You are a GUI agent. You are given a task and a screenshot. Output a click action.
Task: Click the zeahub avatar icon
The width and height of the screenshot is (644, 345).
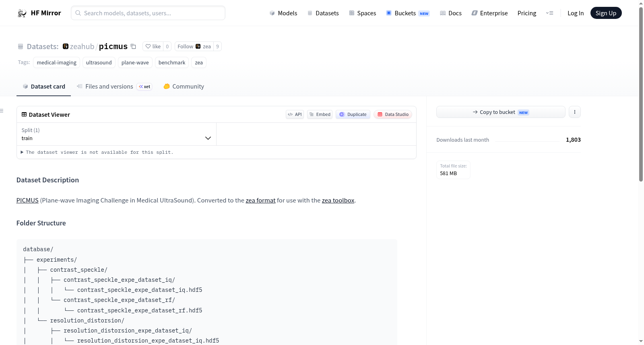(66, 46)
